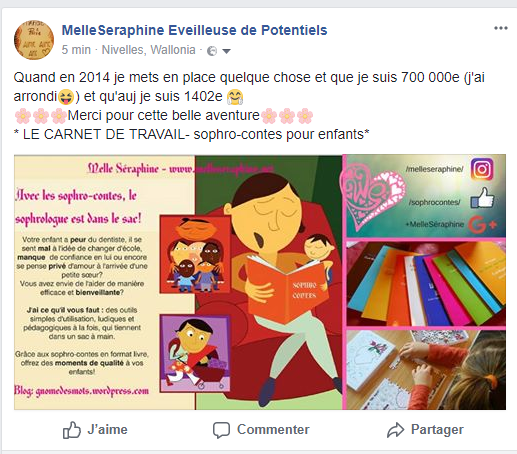The height and width of the screenshot is (454, 517).
Task: Open the post options three-dots menu
Action: click(501, 28)
